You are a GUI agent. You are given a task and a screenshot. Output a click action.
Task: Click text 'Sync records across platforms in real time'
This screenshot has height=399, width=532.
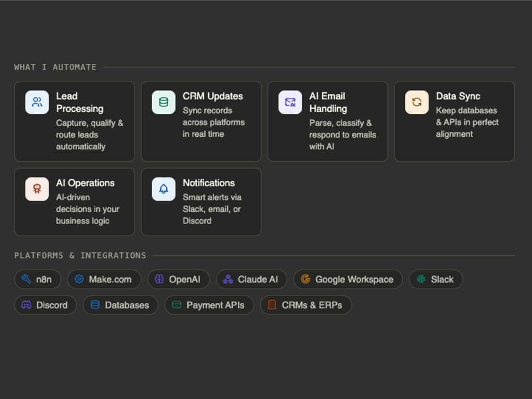click(x=213, y=122)
